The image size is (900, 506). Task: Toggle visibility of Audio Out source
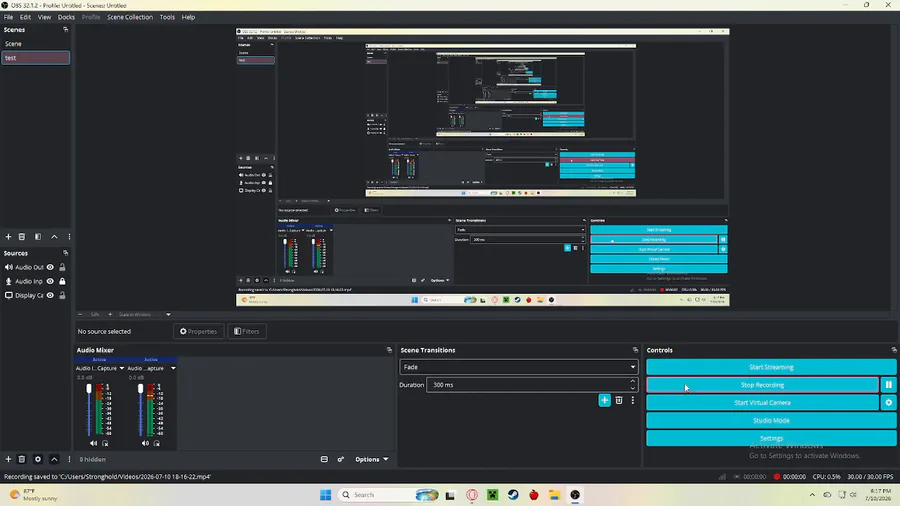pos(51,267)
